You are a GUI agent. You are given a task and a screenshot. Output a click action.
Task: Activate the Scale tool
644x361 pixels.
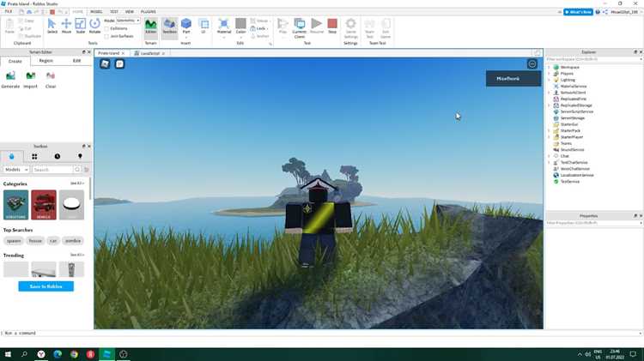(81, 26)
